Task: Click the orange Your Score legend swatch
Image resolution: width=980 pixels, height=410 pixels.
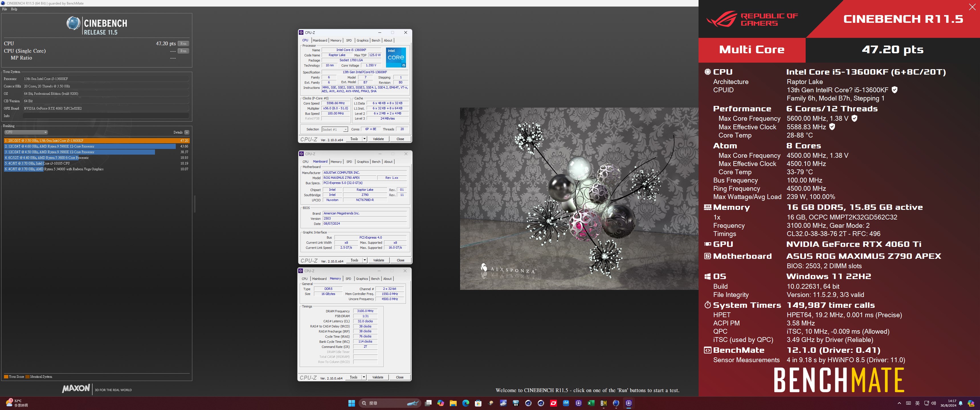Action: tap(6, 376)
